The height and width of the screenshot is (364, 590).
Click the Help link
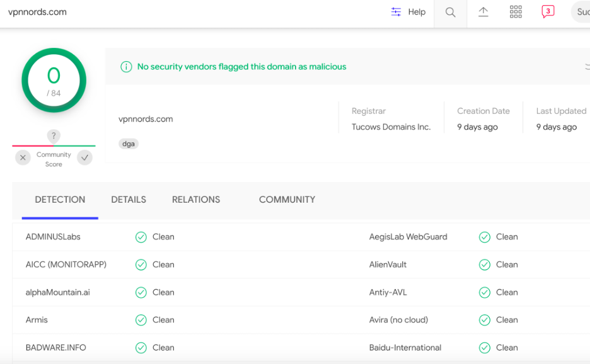click(x=417, y=12)
